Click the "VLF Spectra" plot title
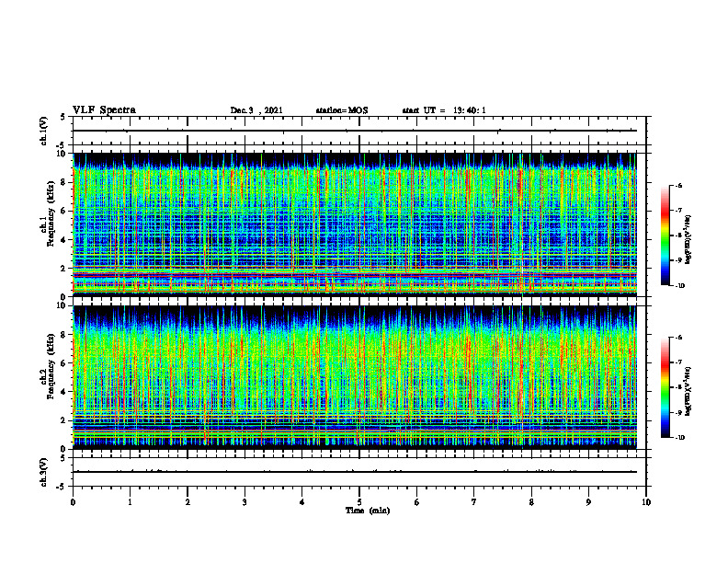 (x=104, y=110)
